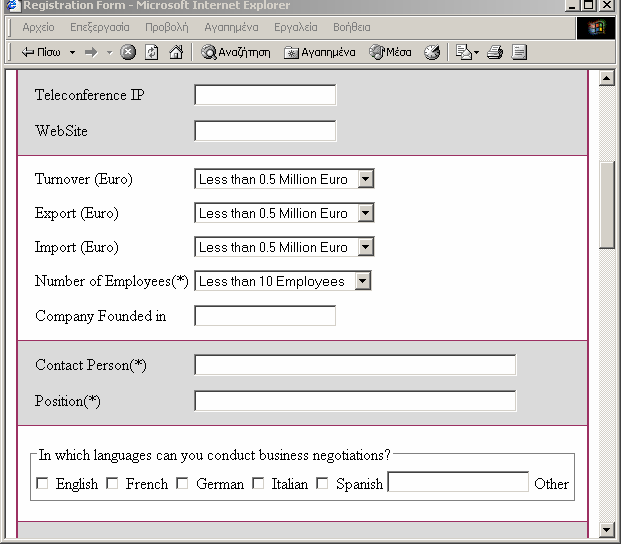Check the French language checkbox
Viewport: 621px width, 544px height.
point(112,483)
